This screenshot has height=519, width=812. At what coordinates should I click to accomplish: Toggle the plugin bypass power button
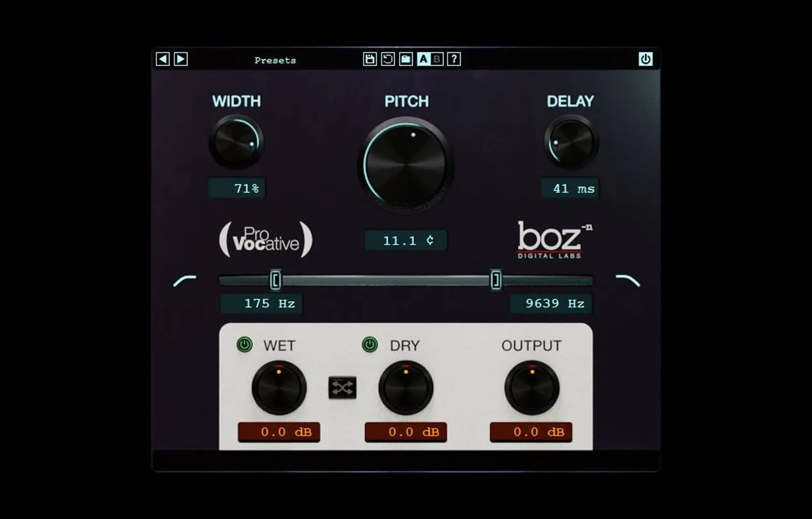646,59
